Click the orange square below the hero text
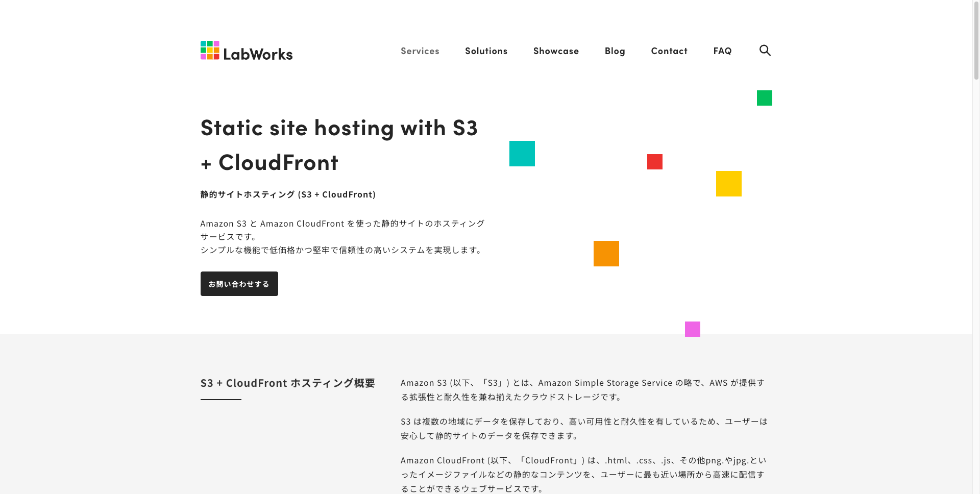This screenshot has width=980, height=494. click(x=606, y=253)
